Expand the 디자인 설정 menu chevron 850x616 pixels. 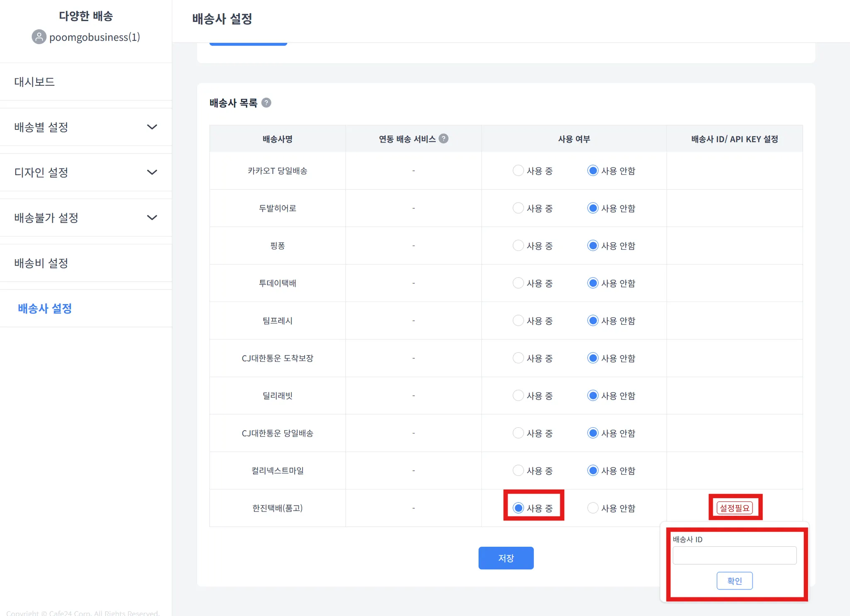click(152, 172)
